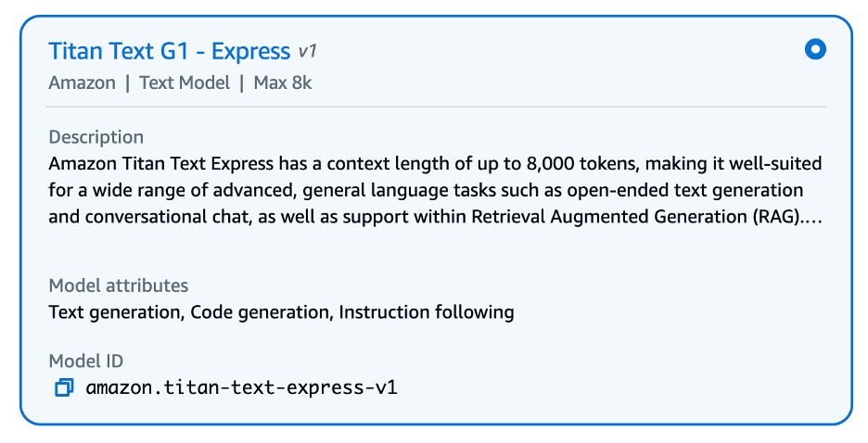868x443 pixels.
Task: Click the amazon.titan-text-express-v1 model ID text
Action: [x=241, y=387]
